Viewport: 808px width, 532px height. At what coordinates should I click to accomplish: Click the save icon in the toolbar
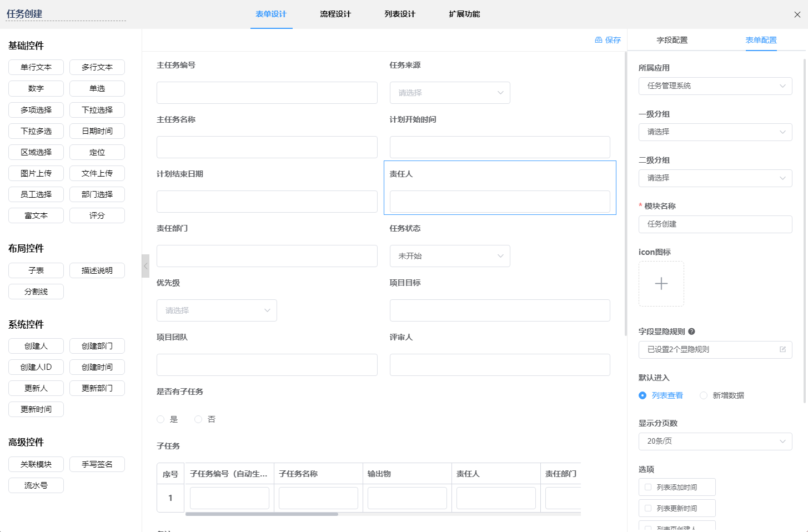point(599,40)
